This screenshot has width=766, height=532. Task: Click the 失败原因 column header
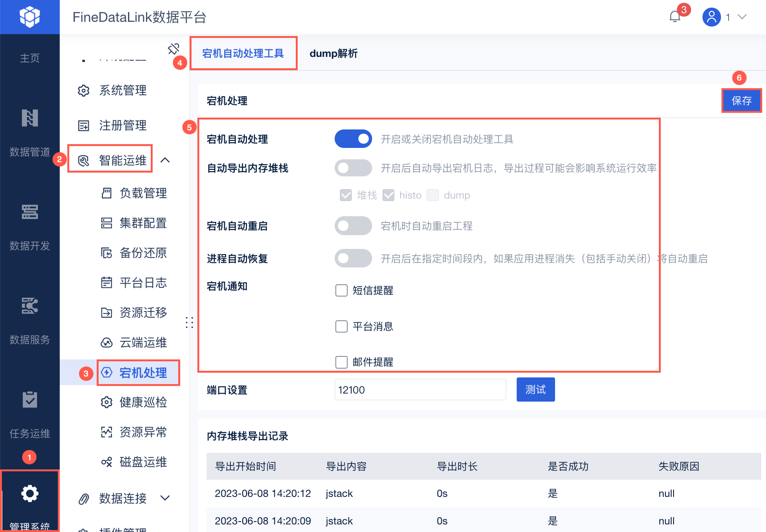(x=679, y=467)
